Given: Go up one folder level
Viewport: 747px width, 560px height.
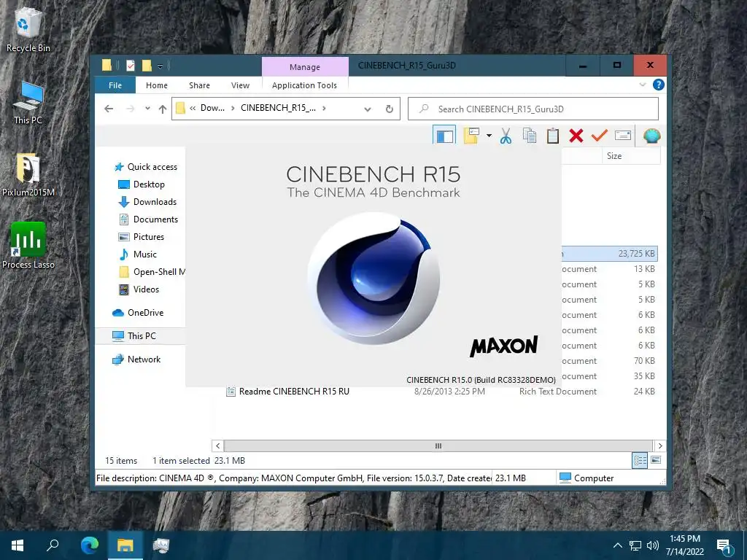Looking at the screenshot, I should [163, 109].
